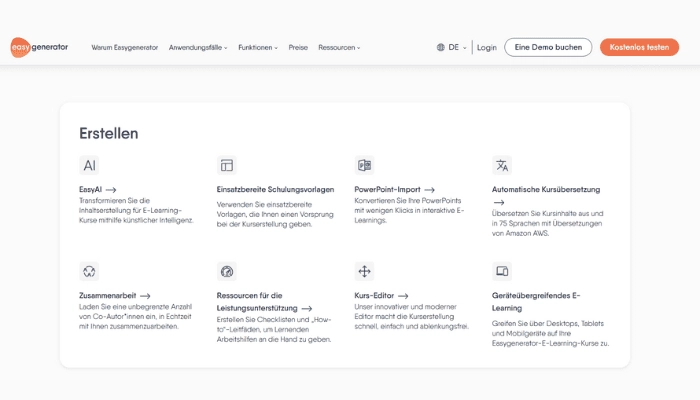The height and width of the screenshot is (400, 700).
Task: Open the Preise page
Action: point(298,47)
